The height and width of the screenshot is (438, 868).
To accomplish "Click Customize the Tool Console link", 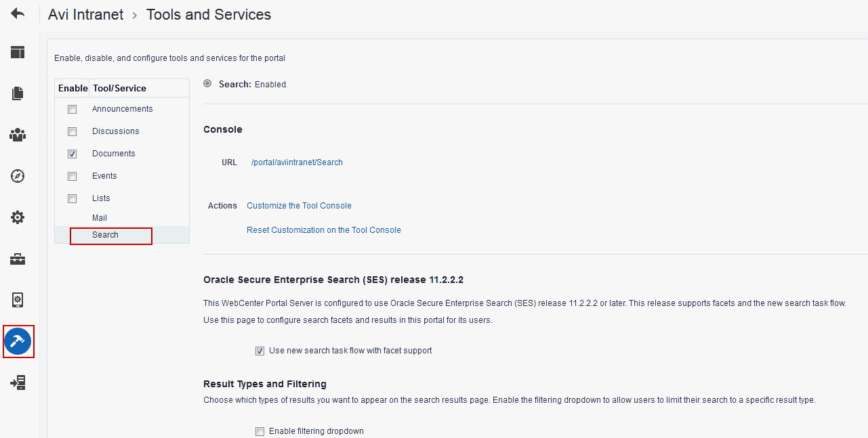I will [x=299, y=206].
